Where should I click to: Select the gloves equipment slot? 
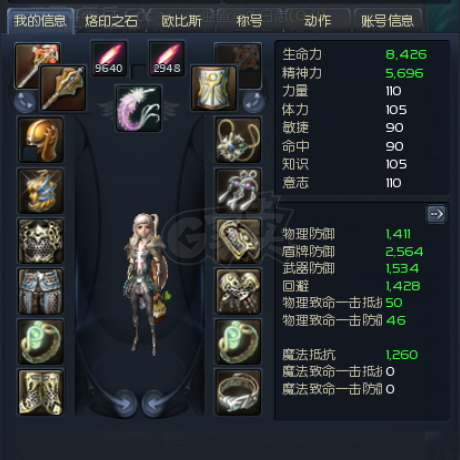pos(238,292)
